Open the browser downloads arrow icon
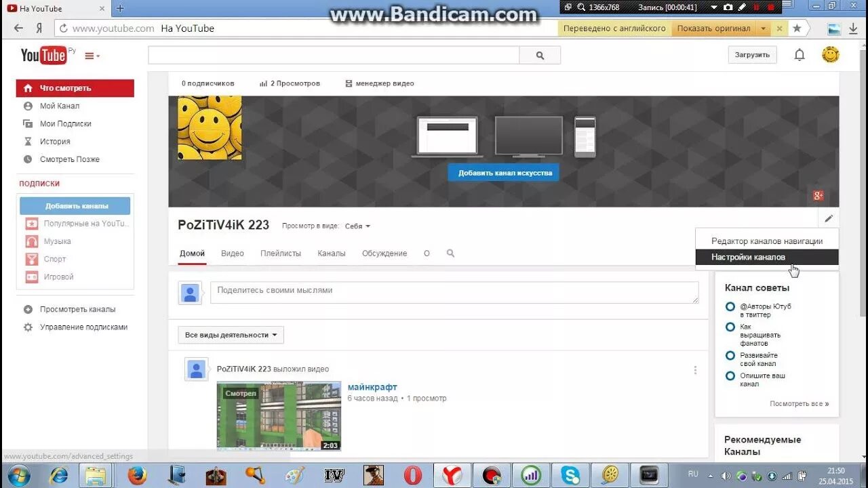Screen dimensions: 868x488 (853, 28)
